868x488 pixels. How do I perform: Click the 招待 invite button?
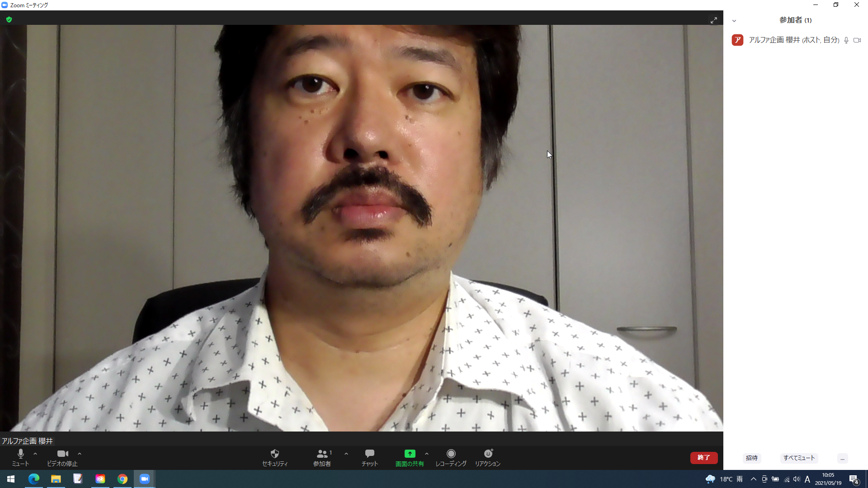click(x=752, y=458)
